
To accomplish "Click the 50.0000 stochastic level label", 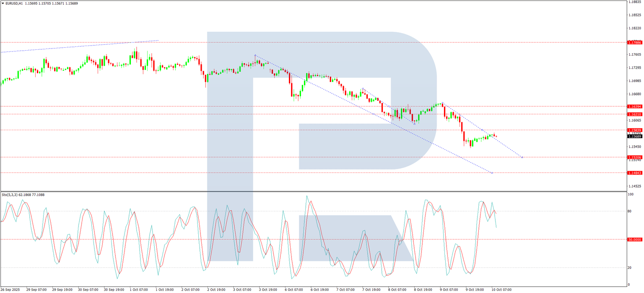I will tap(635, 240).
